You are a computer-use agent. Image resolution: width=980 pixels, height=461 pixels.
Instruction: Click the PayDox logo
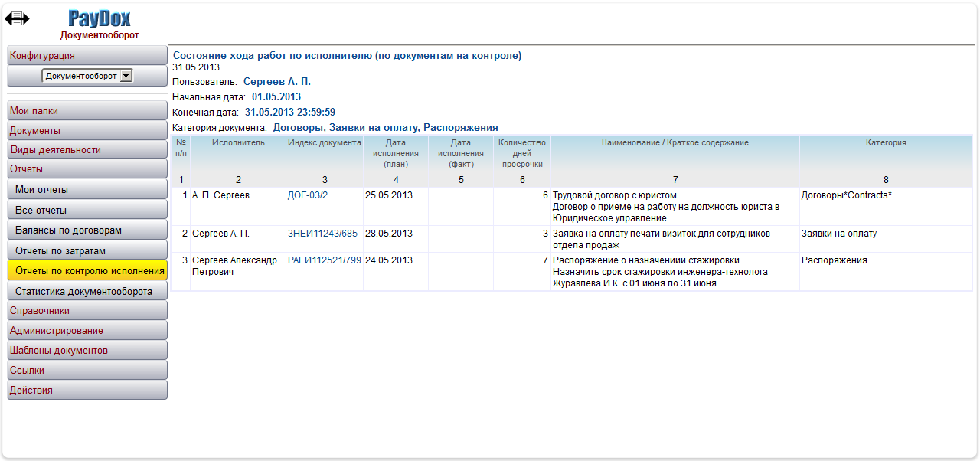coord(99,19)
